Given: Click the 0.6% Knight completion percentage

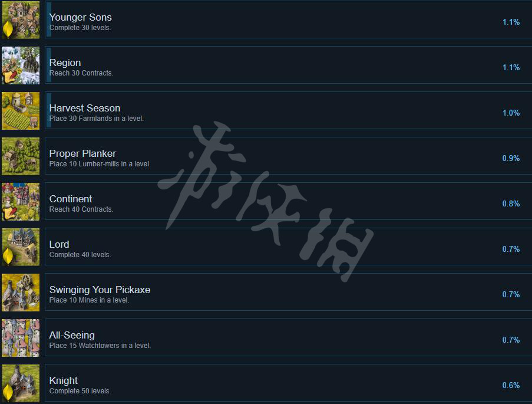Looking at the screenshot, I should (x=511, y=385).
